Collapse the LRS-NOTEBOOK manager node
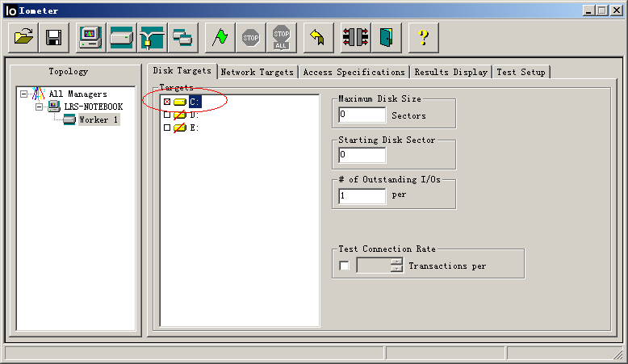628x364 pixels. [x=38, y=107]
